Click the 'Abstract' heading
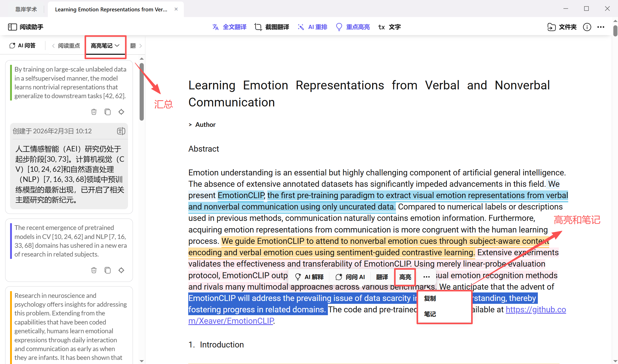The width and height of the screenshot is (618, 364). tap(204, 149)
